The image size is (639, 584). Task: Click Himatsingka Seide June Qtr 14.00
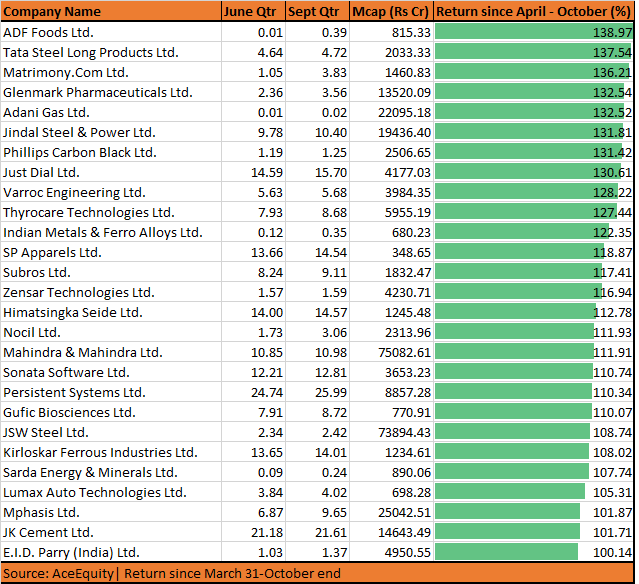click(267, 312)
